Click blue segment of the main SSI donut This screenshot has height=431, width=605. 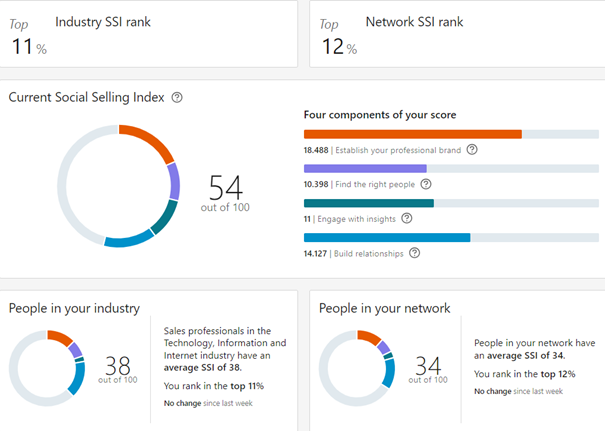(127, 239)
